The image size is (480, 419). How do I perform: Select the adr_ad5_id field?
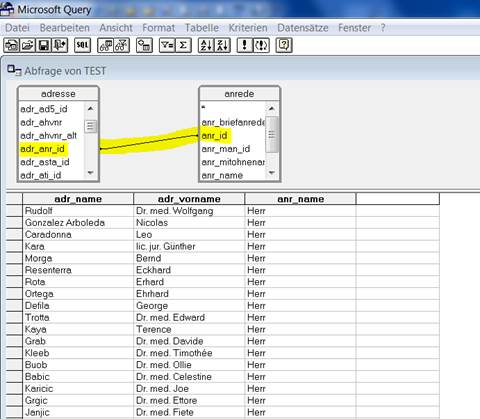pos(44,109)
